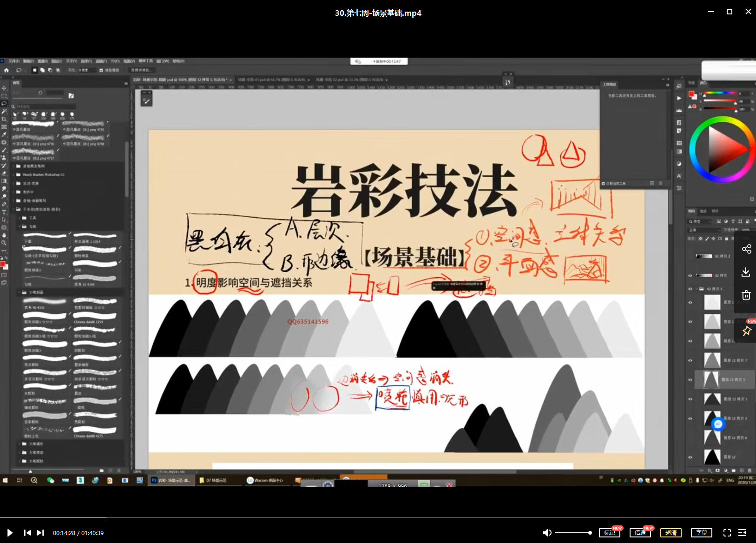The image size is (756, 543).
Task: Delete the video with the trash icon
Action: click(x=746, y=295)
